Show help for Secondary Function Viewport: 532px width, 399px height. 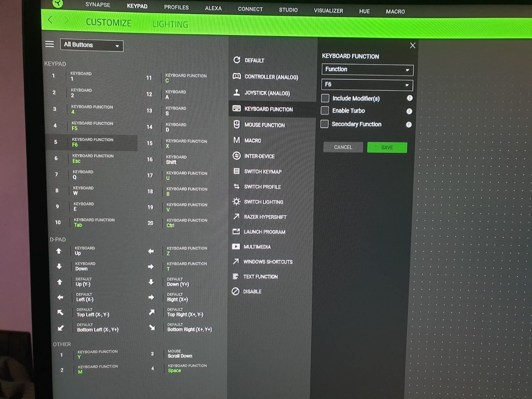pyautogui.click(x=409, y=125)
